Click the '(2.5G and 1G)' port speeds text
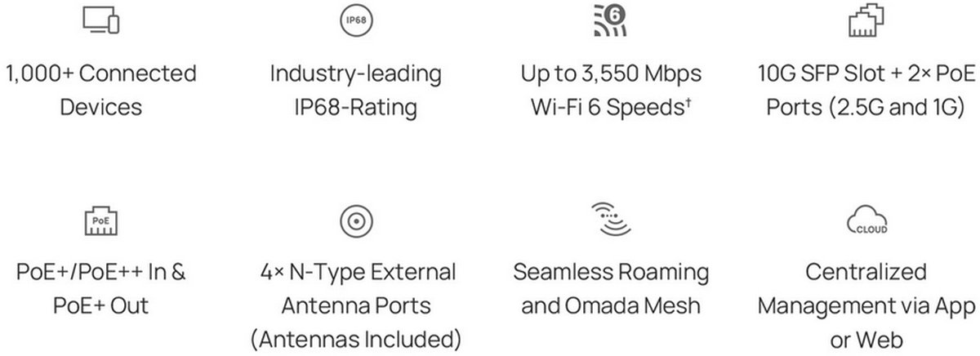The height and width of the screenshot is (356, 980). pyautogui.click(x=896, y=107)
